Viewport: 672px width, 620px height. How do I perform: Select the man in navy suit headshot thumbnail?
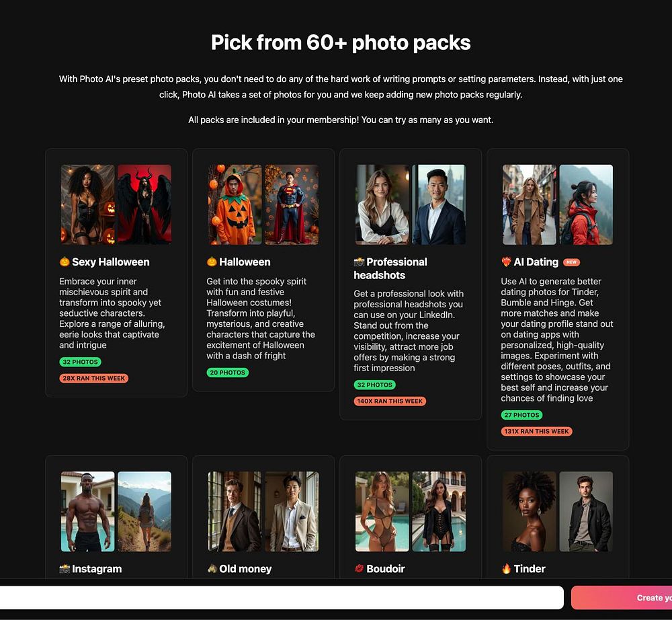[x=439, y=204]
